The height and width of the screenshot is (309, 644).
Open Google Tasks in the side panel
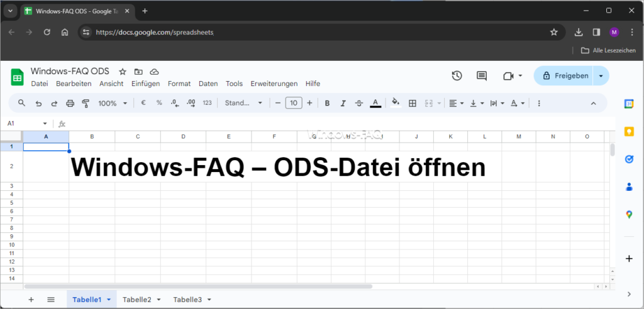pyautogui.click(x=629, y=159)
